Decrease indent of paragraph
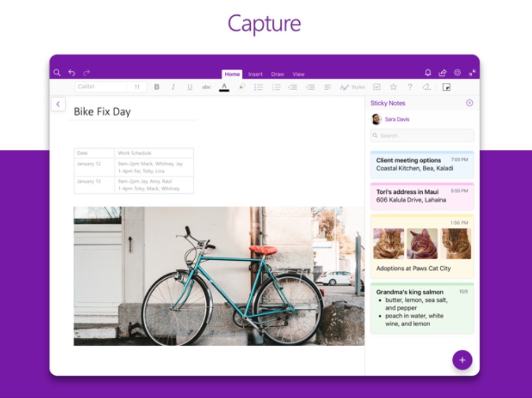The image size is (532, 398). point(293,87)
